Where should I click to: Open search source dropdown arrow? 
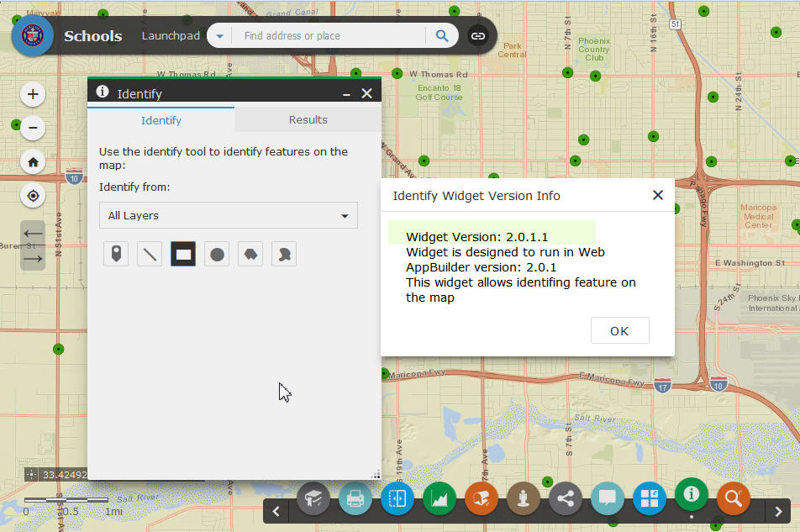point(219,35)
